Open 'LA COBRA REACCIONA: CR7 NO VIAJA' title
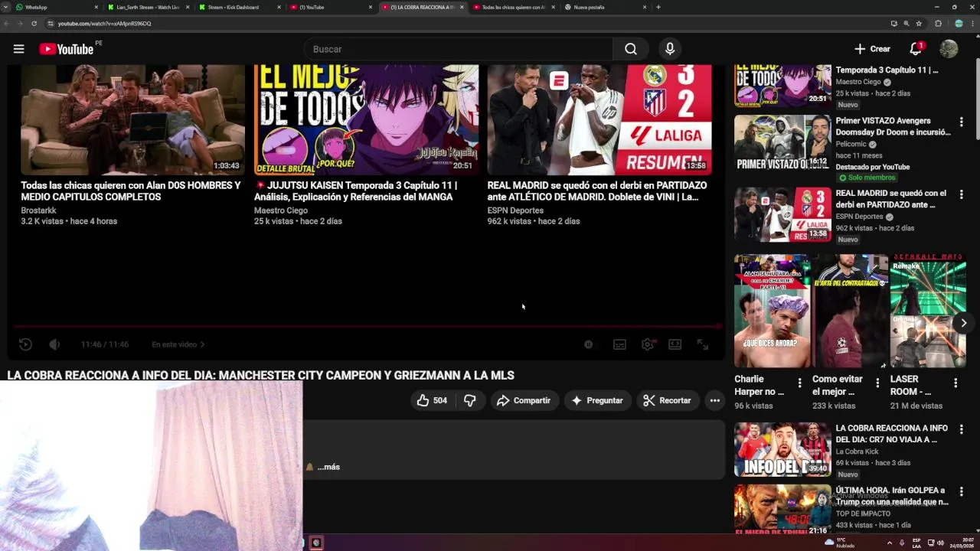Image resolution: width=980 pixels, height=551 pixels. click(891, 434)
